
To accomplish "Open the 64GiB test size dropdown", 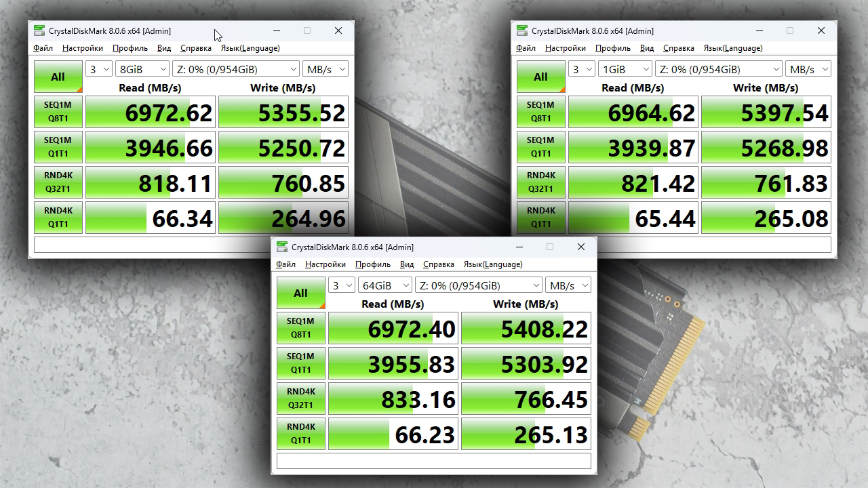I will [x=385, y=285].
